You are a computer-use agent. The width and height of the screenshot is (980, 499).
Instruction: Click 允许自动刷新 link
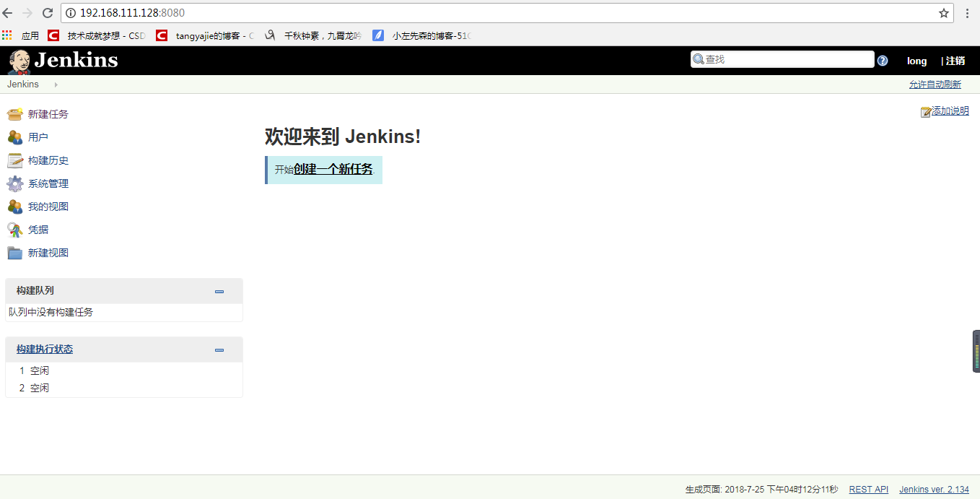(x=935, y=84)
